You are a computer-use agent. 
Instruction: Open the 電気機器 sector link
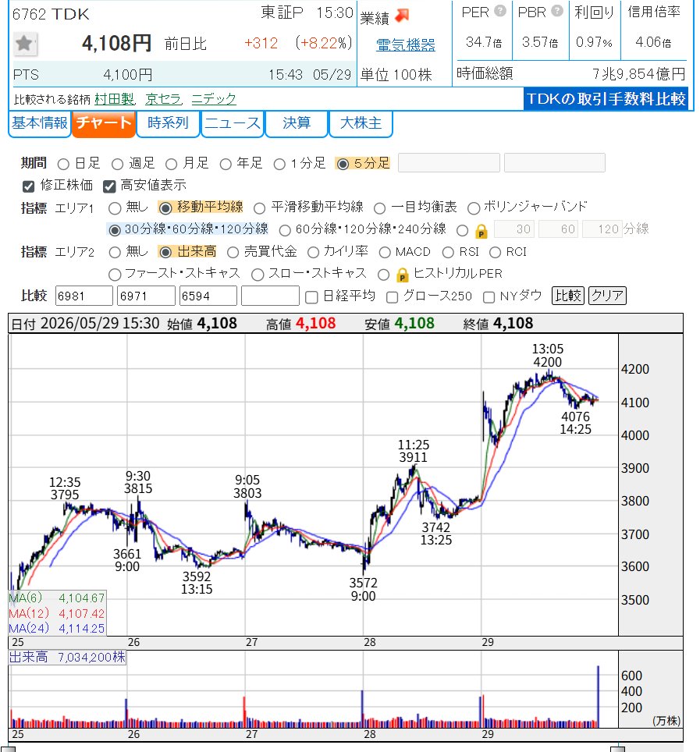pos(406,45)
